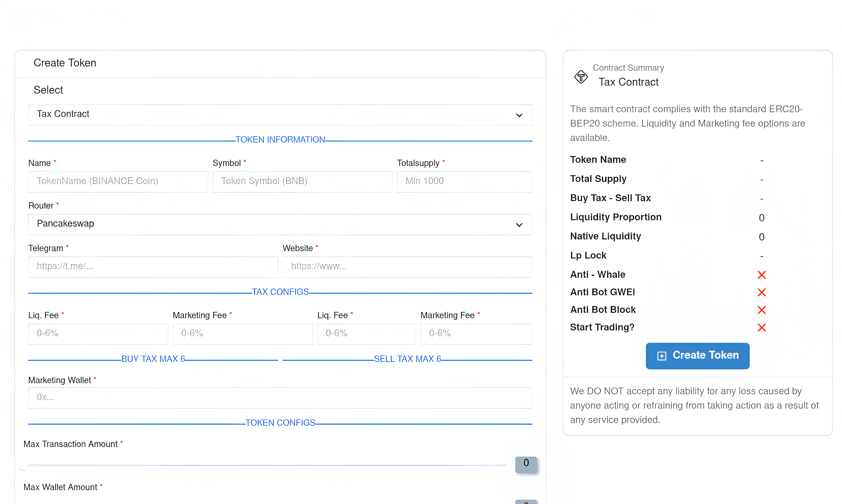Image resolution: width=842 pixels, height=504 pixels.
Task: Click the plus icon on Create Token button
Action: (661, 356)
